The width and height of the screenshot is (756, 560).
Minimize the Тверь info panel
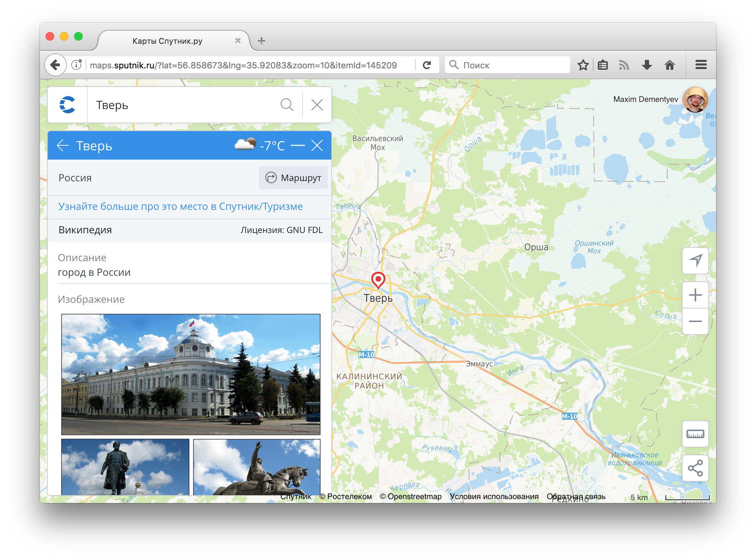click(x=297, y=145)
